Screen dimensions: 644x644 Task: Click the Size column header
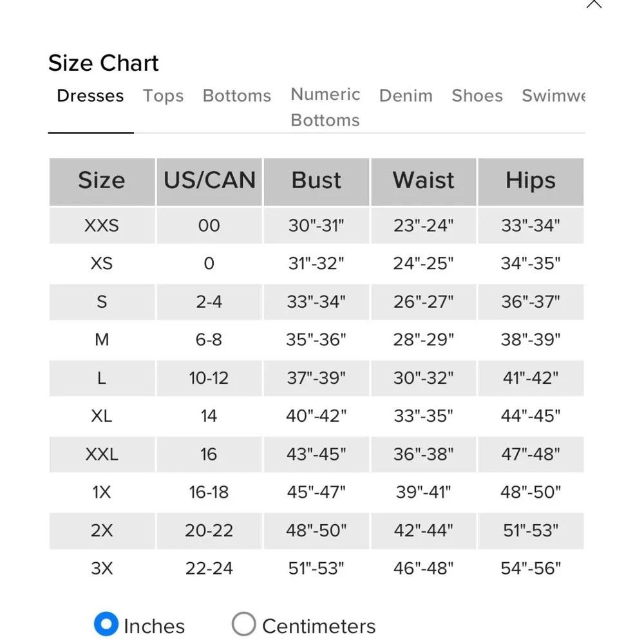click(102, 181)
